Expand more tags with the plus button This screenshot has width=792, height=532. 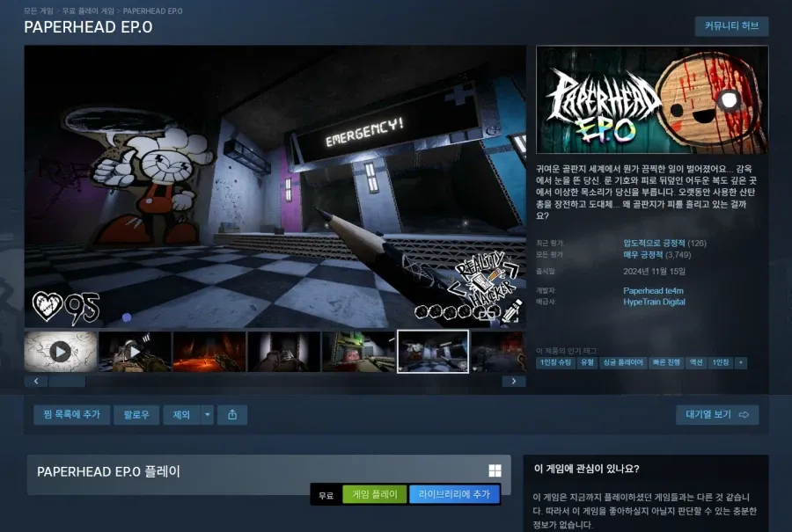pyautogui.click(x=741, y=362)
